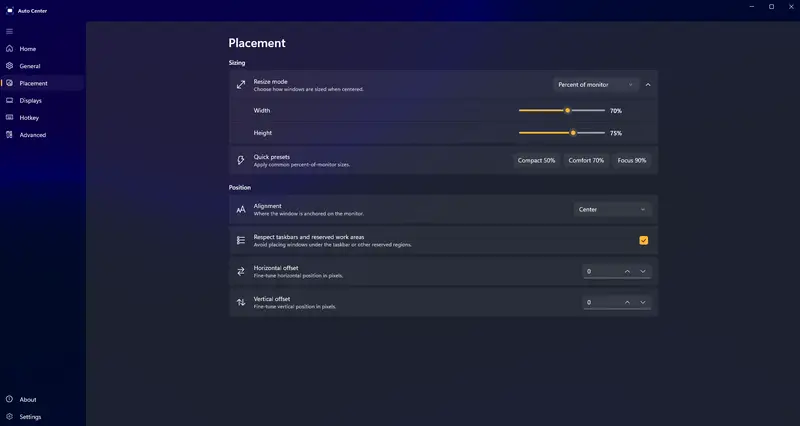
Task: Increase Vertical offset with up arrow
Action: tap(627, 303)
